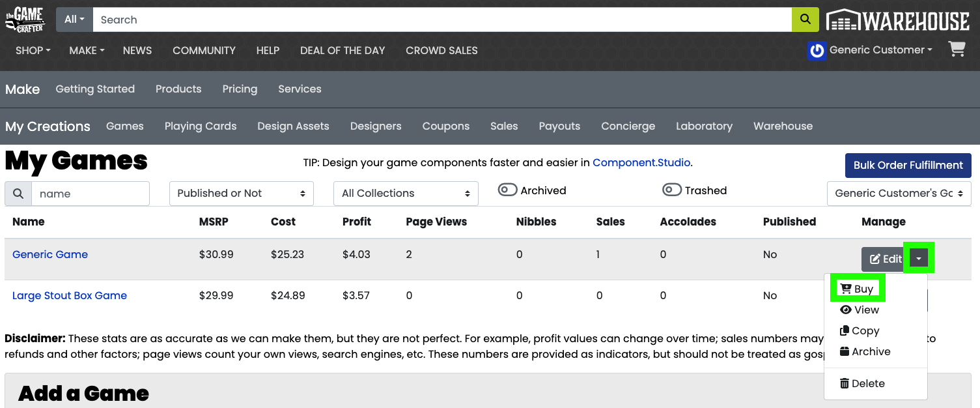Open the shopping cart
The height and width of the screenshot is (408, 980).
(957, 50)
